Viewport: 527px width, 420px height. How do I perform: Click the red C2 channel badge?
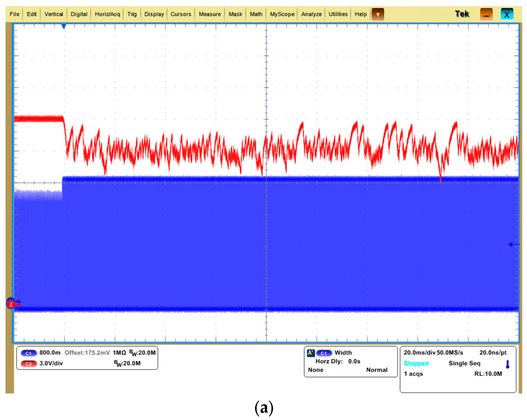coord(29,364)
